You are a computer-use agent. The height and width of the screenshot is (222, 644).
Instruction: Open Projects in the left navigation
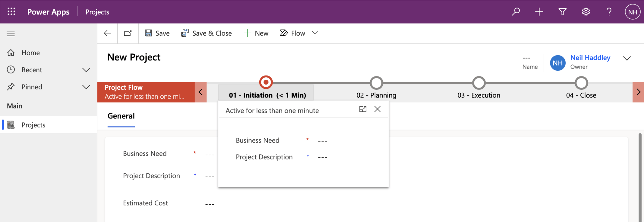click(33, 125)
